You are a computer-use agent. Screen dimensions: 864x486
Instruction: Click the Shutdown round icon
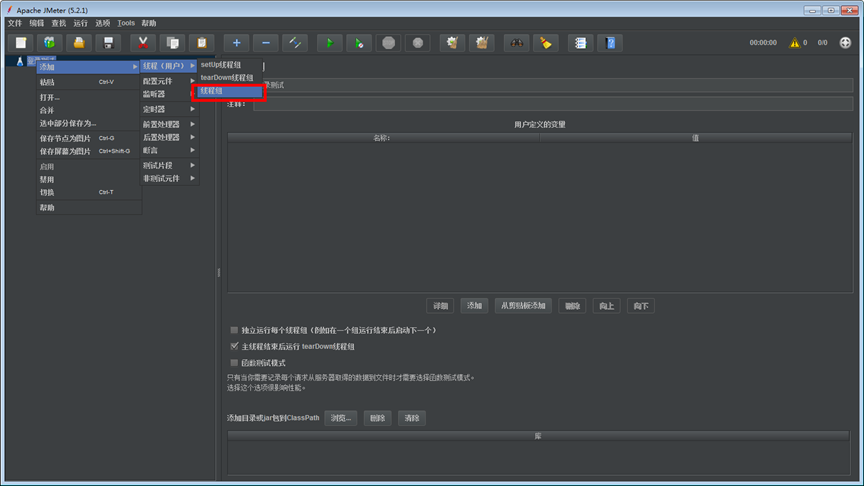(x=418, y=43)
